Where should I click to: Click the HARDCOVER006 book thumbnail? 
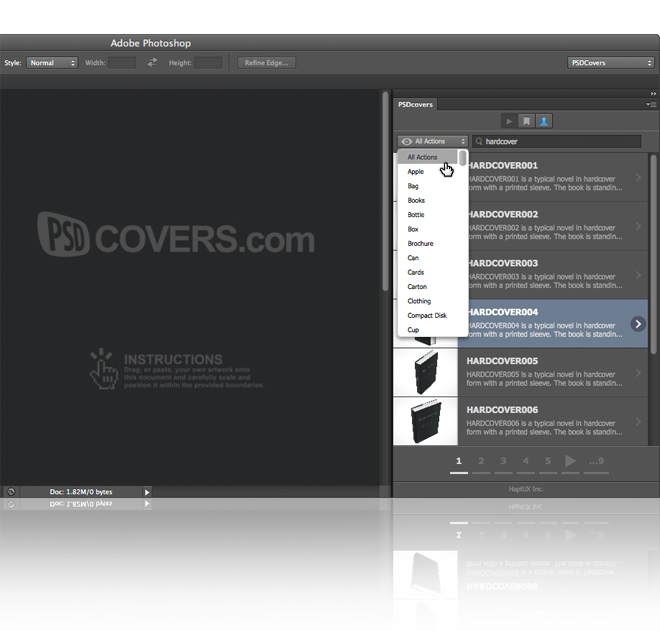pyautogui.click(x=426, y=421)
